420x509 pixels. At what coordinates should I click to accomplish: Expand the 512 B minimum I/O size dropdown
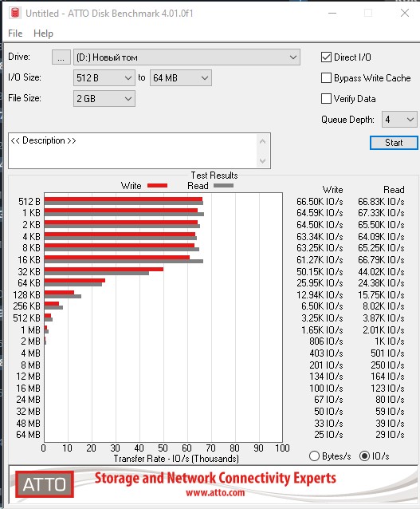click(104, 78)
